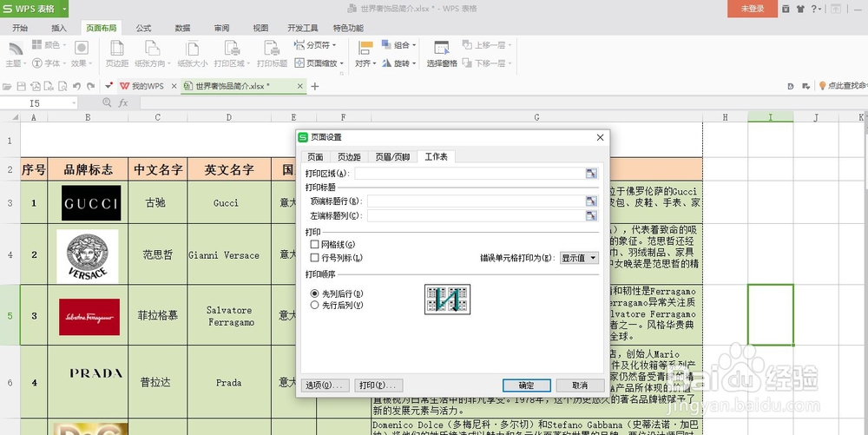Click the undo arrow icon

coord(76,86)
